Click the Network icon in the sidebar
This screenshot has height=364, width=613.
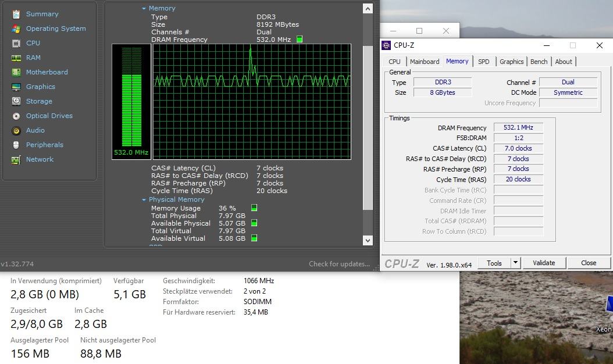pos(16,159)
